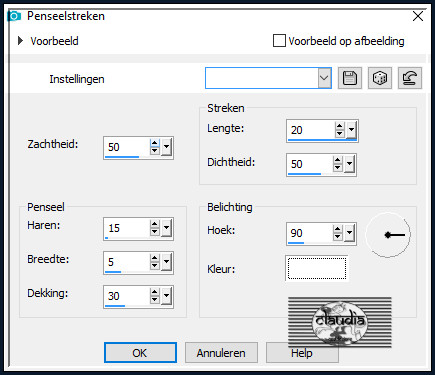Viewport: 435px width, 375px height.
Task: Expand the Voorbeeld preview triangle
Action: [x=21, y=41]
